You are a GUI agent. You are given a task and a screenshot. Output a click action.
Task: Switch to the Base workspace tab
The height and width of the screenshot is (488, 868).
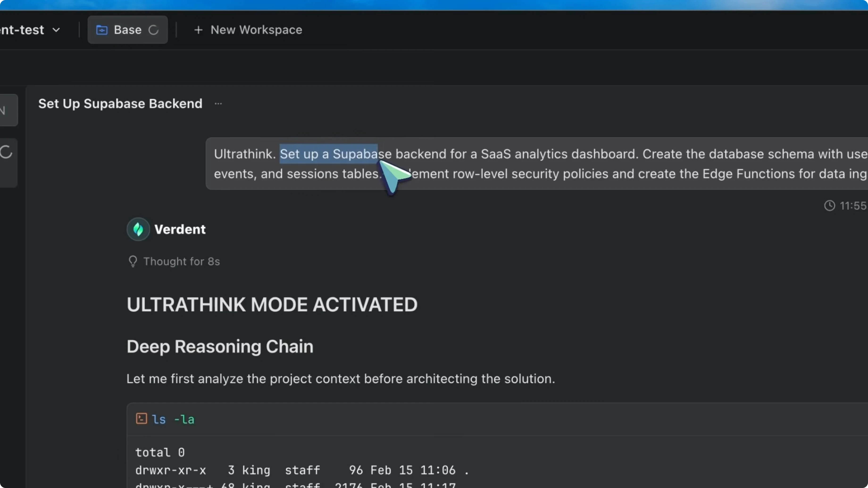click(127, 30)
